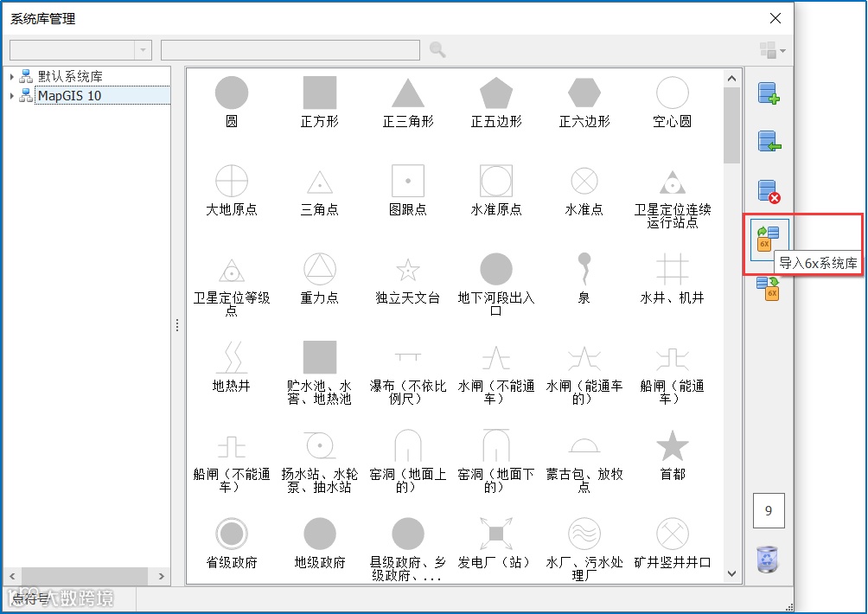Select the 正六边形 hexagon symbol

click(584, 102)
